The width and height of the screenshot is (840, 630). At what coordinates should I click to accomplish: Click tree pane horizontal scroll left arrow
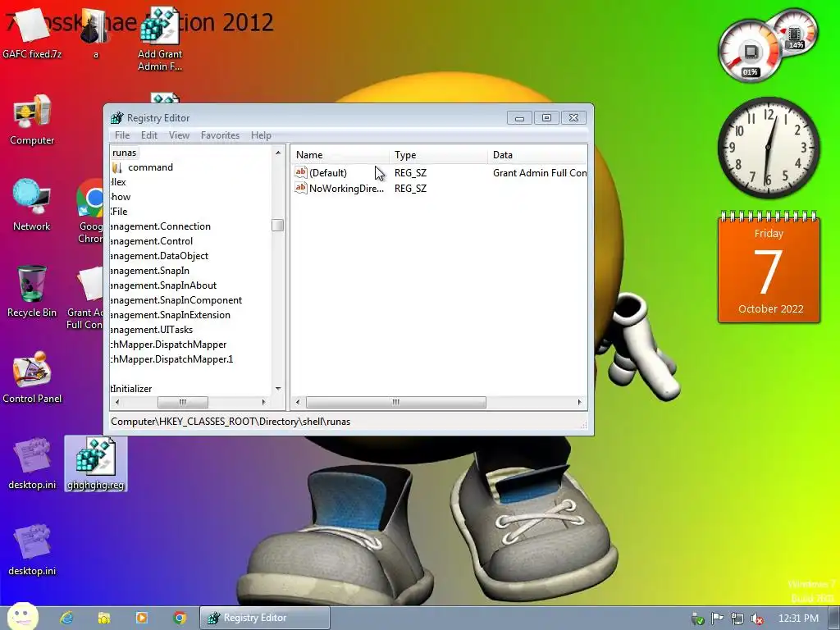[117, 402]
